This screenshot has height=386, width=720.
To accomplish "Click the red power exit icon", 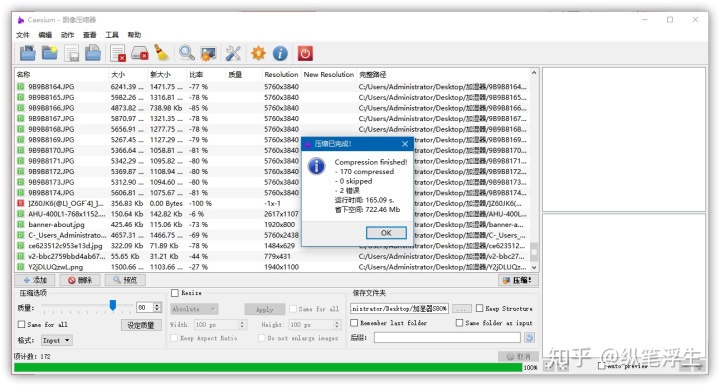I will click(305, 54).
